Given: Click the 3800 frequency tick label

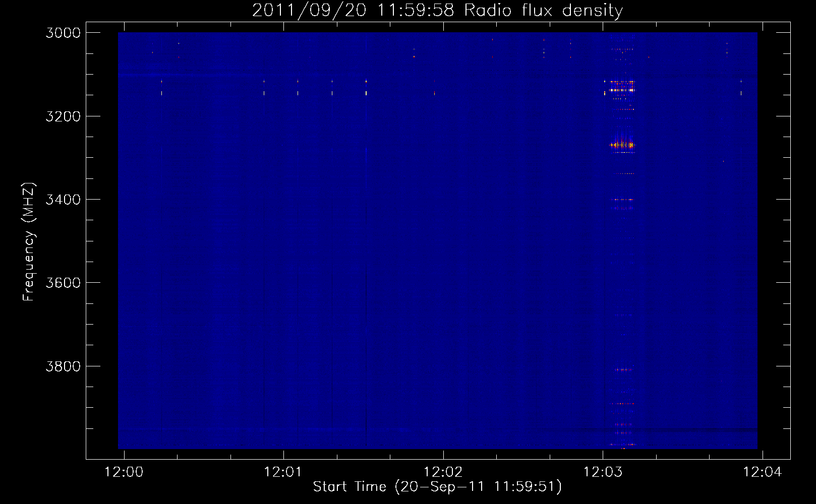Looking at the screenshot, I should coord(63,366).
